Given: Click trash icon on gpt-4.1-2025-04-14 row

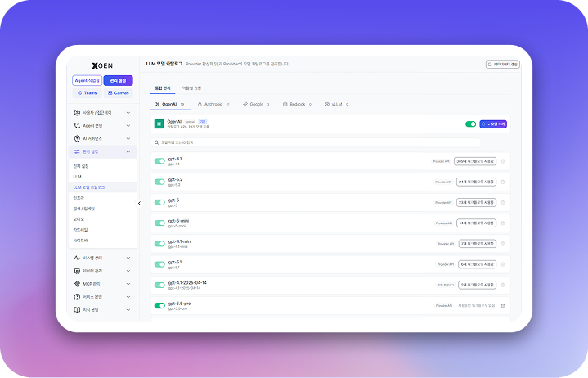Looking at the screenshot, I should [503, 285].
